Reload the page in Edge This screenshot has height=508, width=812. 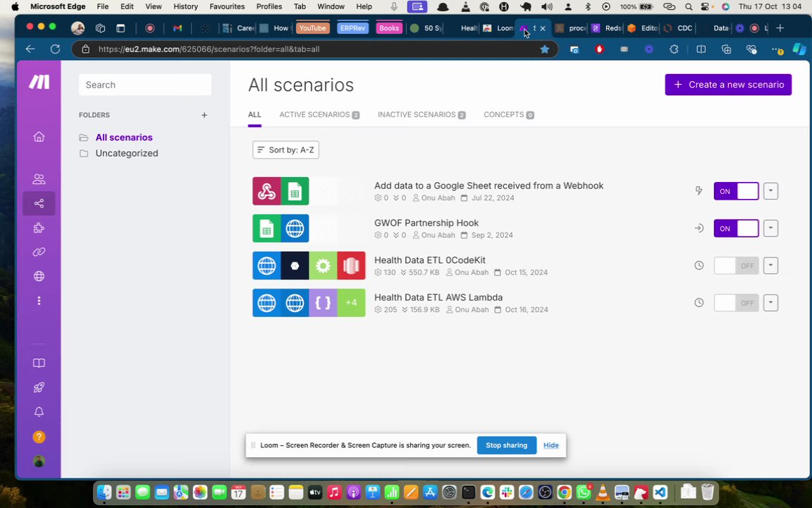coord(56,49)
